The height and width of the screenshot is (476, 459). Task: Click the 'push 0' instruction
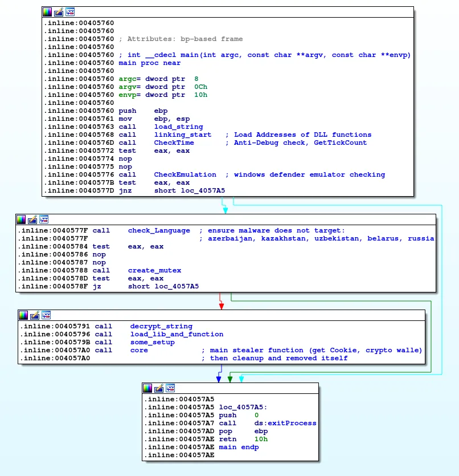pos(239,415)
